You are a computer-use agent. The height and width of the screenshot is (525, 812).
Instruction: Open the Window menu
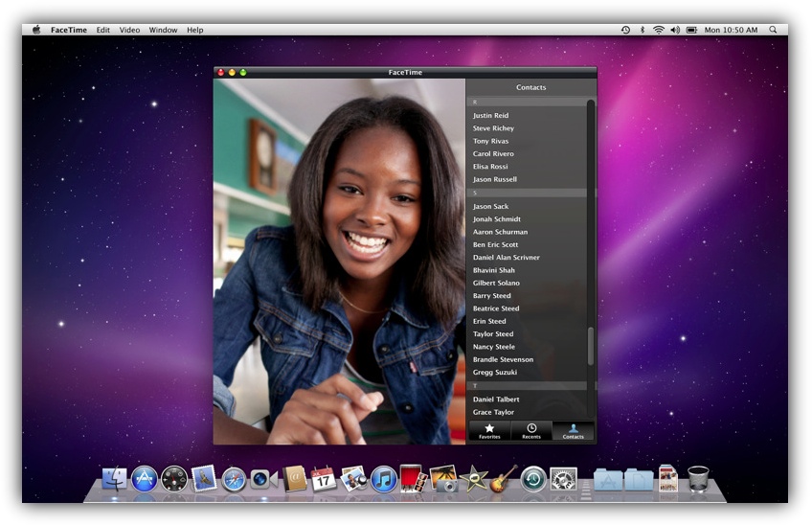point(163,30)
